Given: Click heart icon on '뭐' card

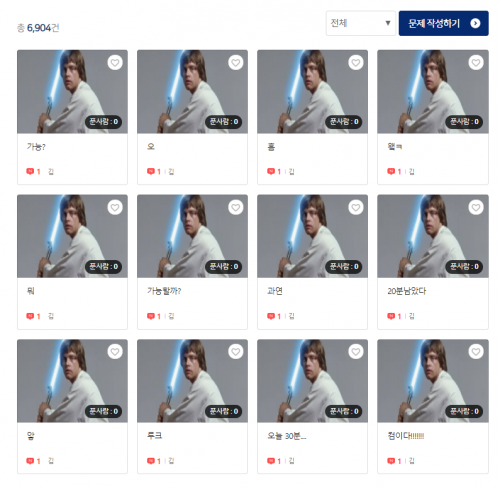Looking at the screenshot, I should [115, 207].
